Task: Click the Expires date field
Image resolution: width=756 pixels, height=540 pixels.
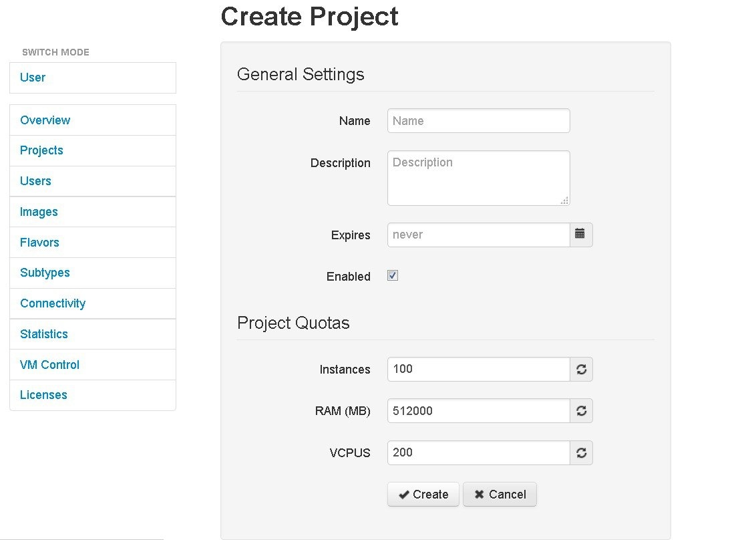Action: click(478, 235)
